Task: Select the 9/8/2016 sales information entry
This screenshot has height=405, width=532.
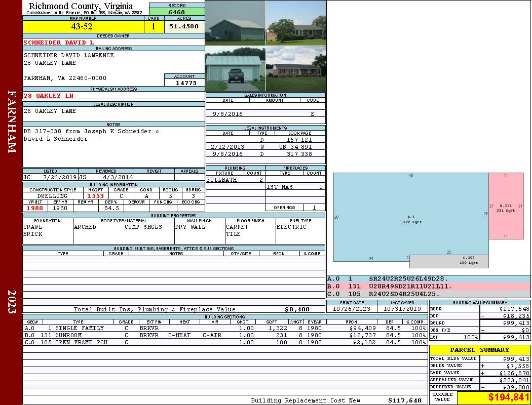Action: click(x=265, y=114)
